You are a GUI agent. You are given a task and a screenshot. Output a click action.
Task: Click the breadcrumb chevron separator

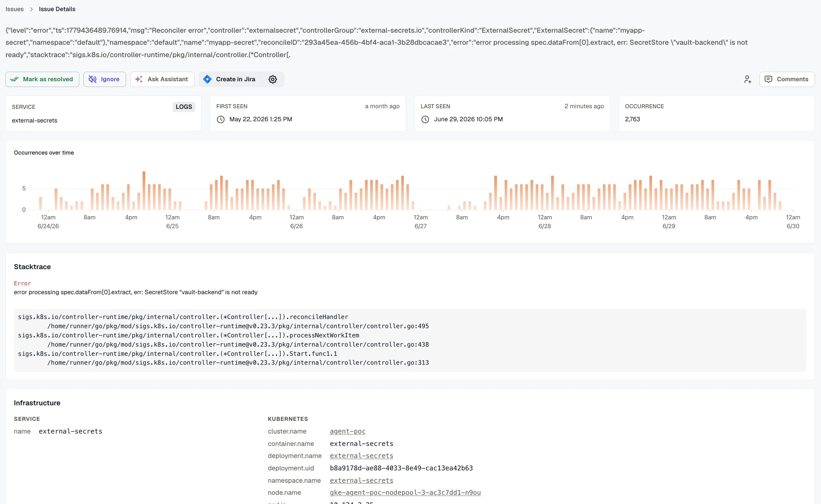(31, 9)
